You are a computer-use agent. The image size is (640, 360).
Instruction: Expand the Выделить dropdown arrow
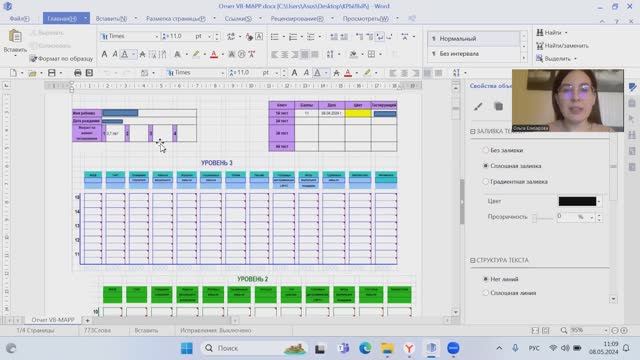point(576,59)
